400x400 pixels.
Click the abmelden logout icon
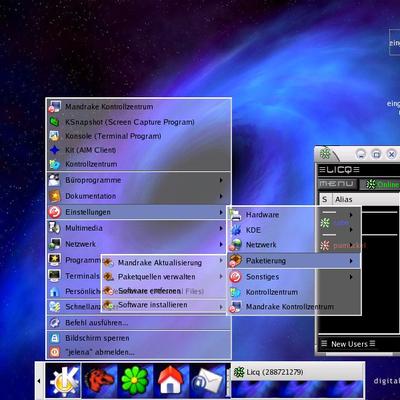point(55,352)
